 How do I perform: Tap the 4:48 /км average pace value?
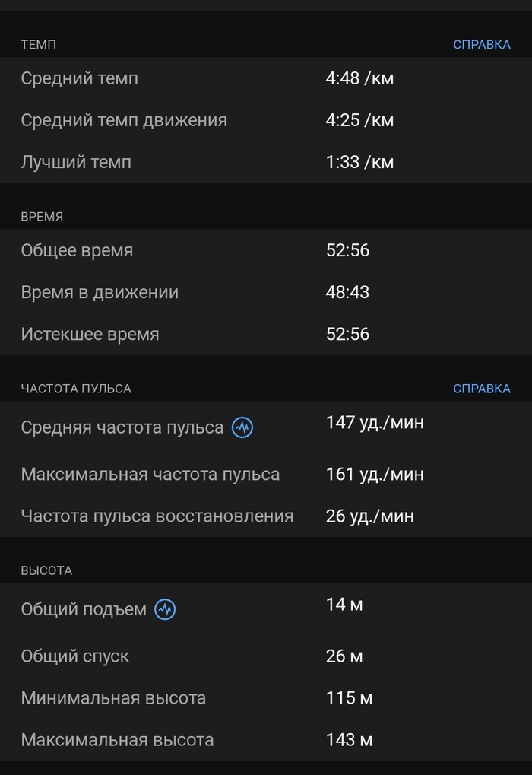(x=359, y=78)
